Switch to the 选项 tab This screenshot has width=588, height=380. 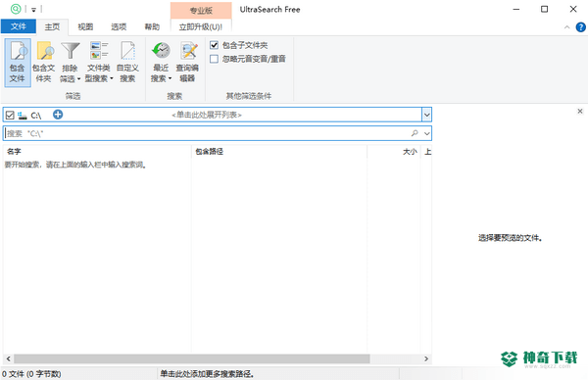click(x=119, y=27)
